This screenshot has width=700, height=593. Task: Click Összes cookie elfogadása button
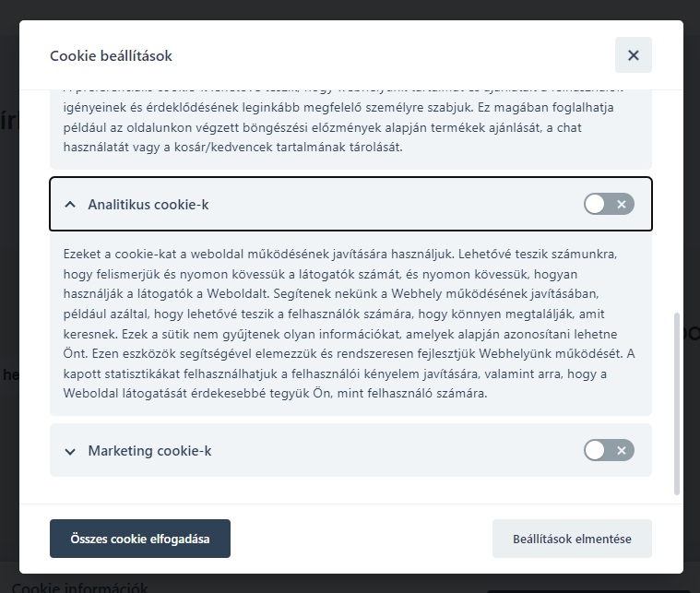click(x=140, y=539)
